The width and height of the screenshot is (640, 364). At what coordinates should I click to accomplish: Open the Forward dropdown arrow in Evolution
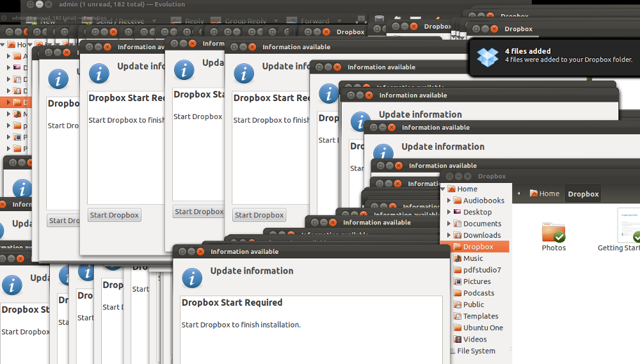click(x=339, y=21)
